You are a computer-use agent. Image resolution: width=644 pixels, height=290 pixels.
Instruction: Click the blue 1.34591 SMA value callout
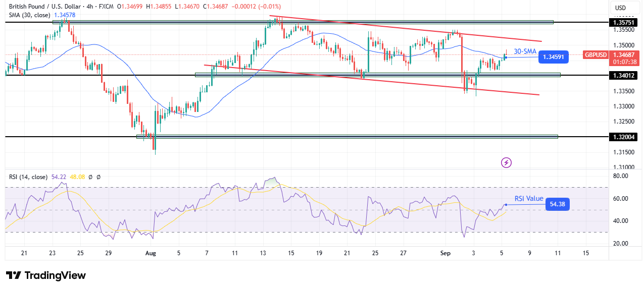(x=553, y=57)
